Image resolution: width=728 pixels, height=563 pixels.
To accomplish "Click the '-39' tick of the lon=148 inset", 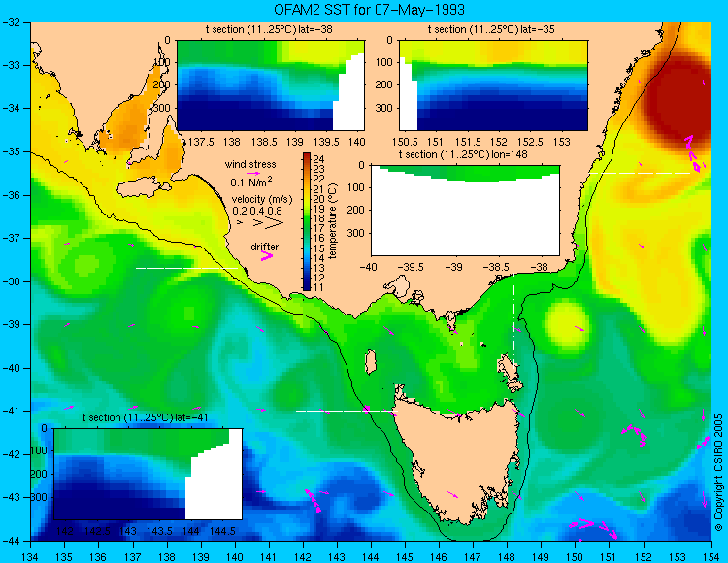I will coord(454,267).
